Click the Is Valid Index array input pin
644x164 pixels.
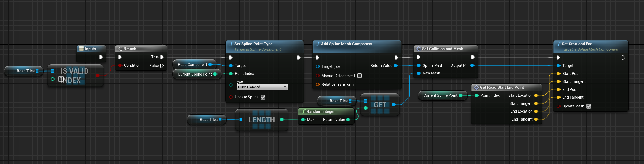click(52, 71)
